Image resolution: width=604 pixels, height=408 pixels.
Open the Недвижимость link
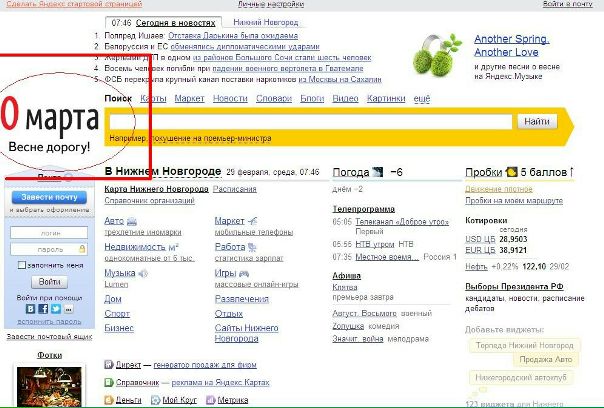pos(135,247)
